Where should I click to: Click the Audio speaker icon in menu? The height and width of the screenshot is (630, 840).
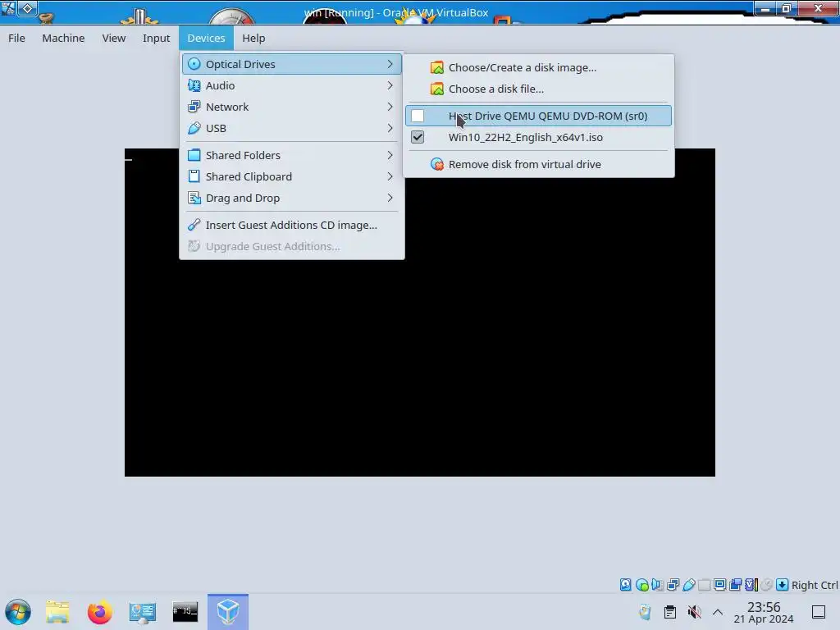tap(194, 85)
